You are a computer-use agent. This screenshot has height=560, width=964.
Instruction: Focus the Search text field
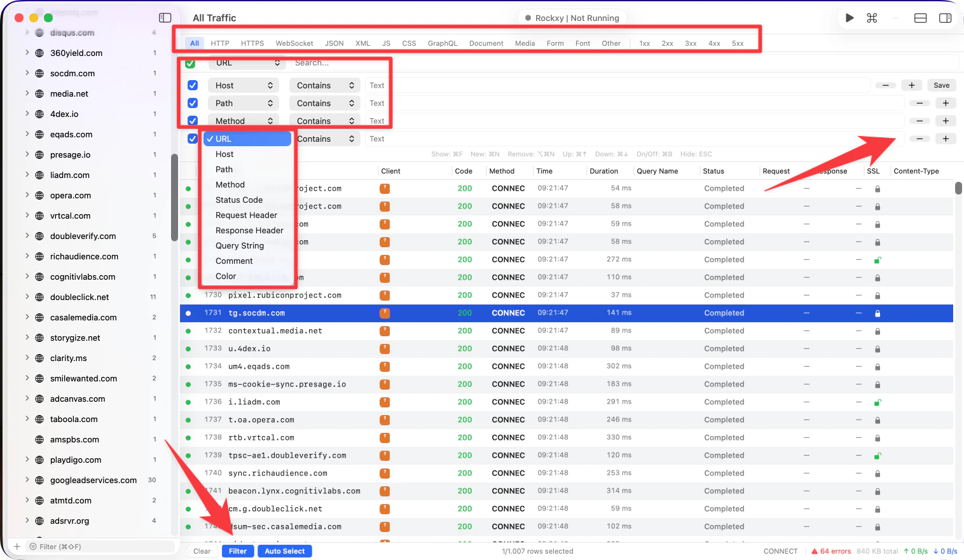623,63
